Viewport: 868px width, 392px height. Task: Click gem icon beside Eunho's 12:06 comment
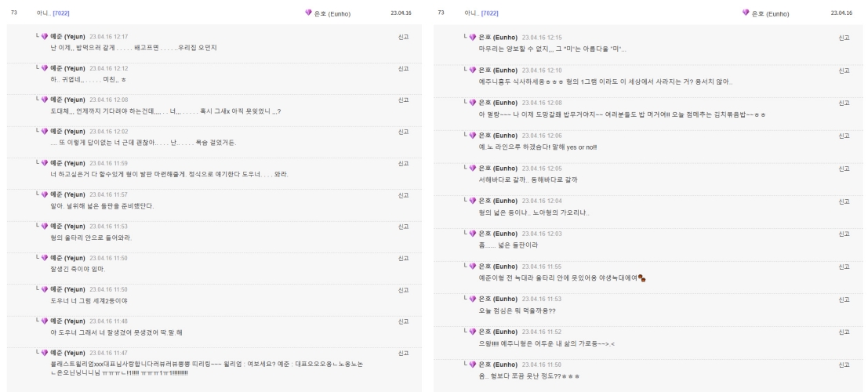(x=473, y=135)
